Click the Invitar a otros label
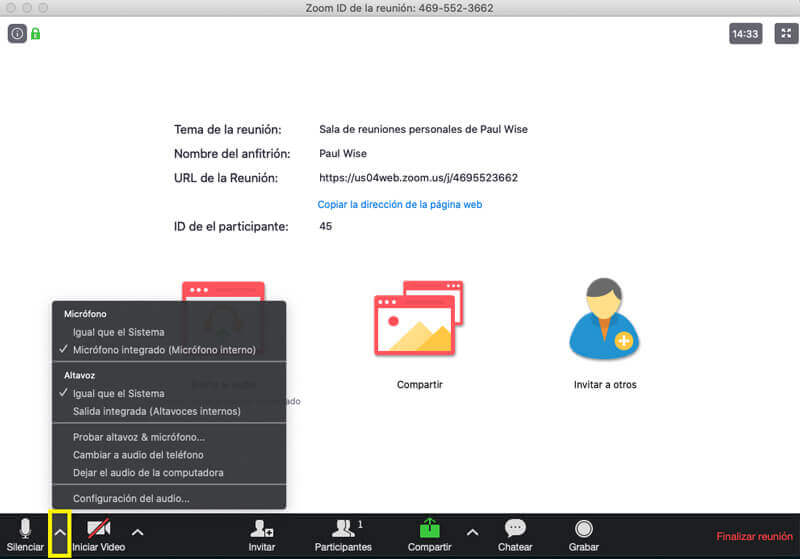 605,385
